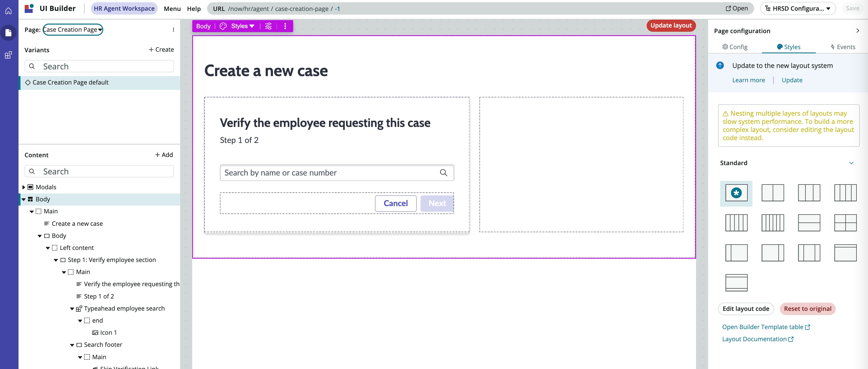Choose the three columns layout thumbnail

tap(809, 193)
